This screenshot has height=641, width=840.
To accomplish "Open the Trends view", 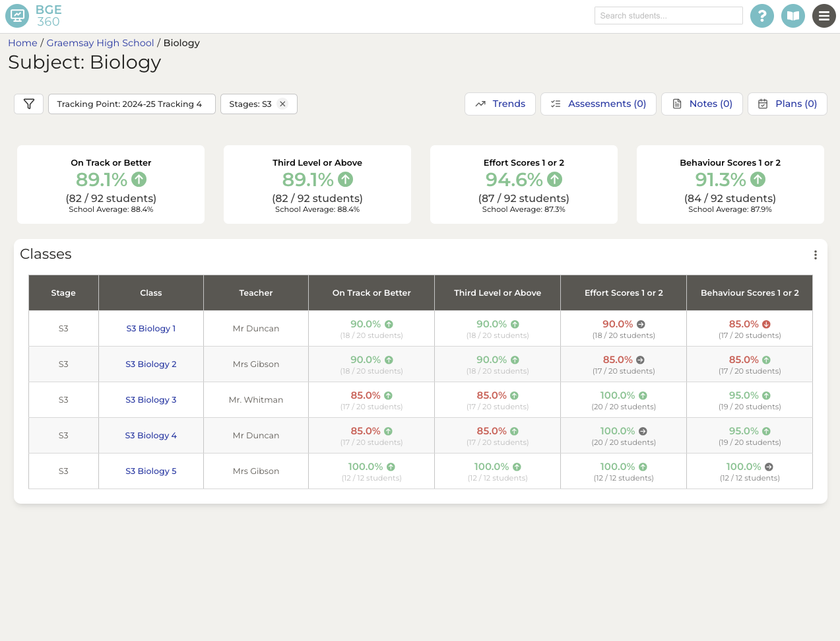I will [x=500, y=104].
